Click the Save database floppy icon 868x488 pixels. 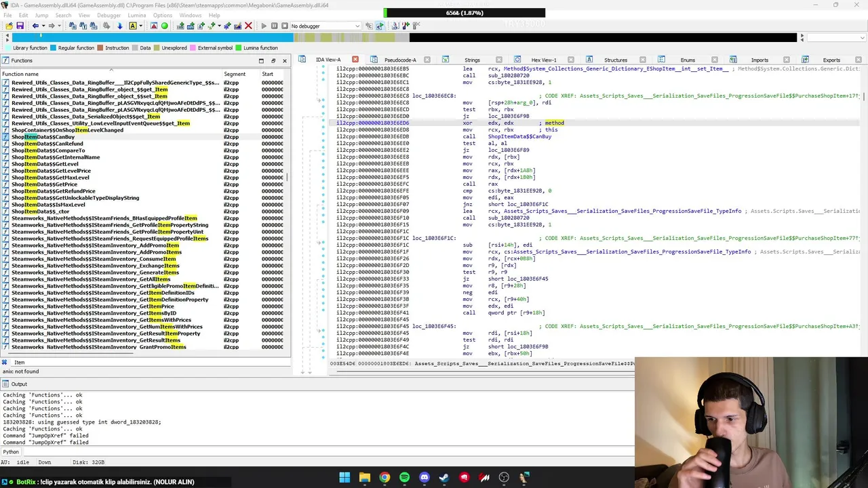[20, 26]
